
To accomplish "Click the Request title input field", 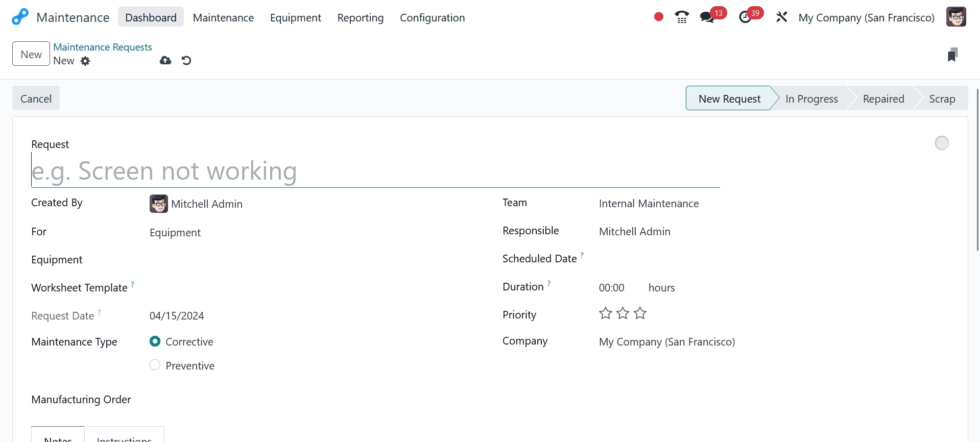I will point(375,170).
